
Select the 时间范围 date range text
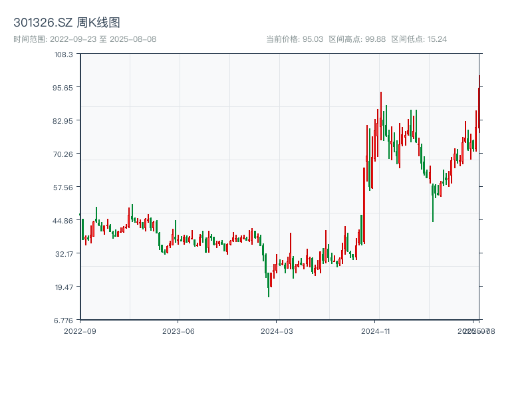coord(85,39)
